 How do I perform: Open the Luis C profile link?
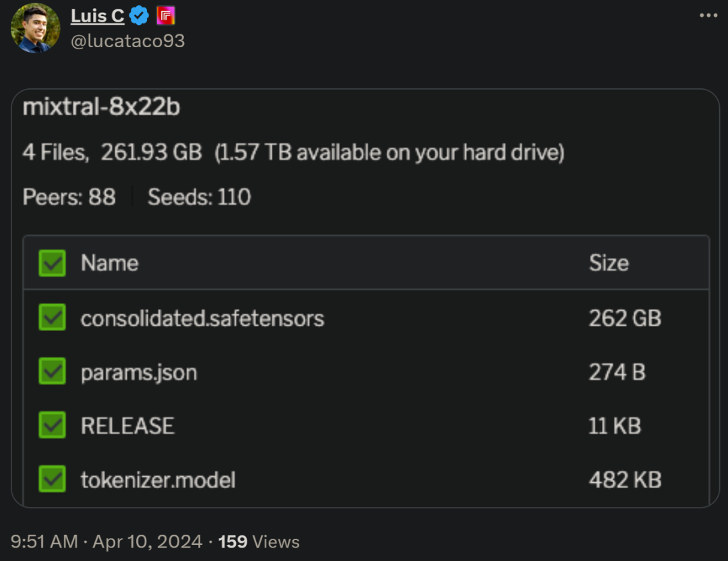click(97, 15)
